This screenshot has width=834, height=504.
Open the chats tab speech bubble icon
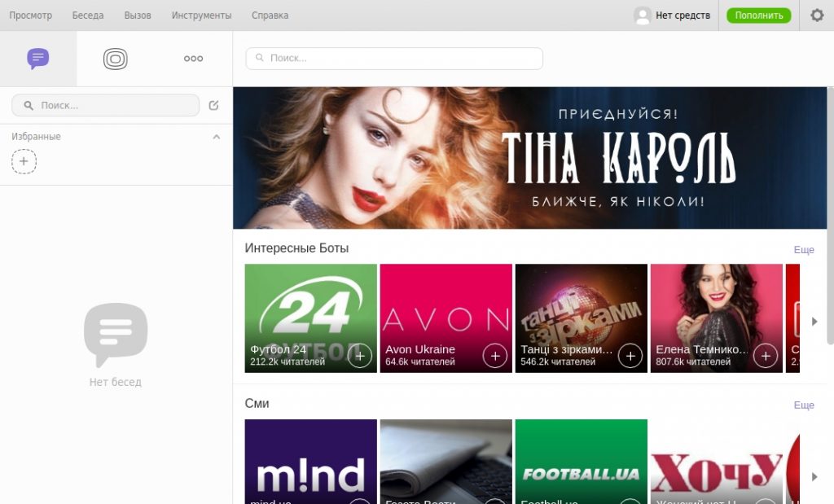coord(38,59)
